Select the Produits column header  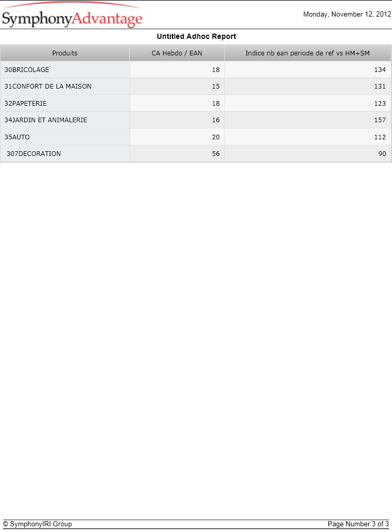[x=65, y=53]
